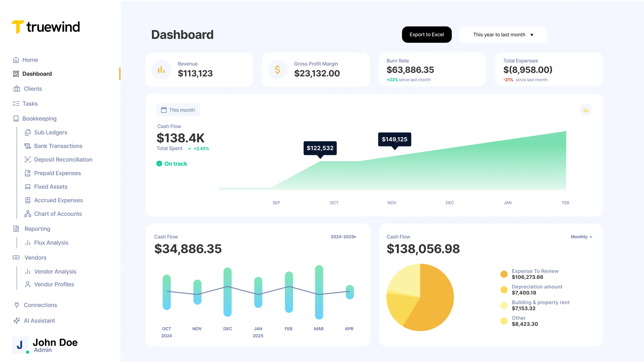Expand the 2024-2025 year selector
644x362 pixels.
[343, 237]
